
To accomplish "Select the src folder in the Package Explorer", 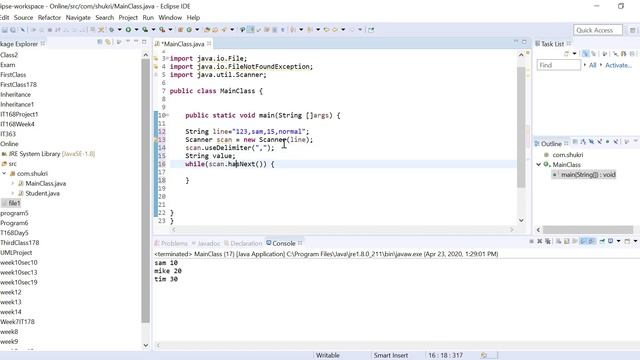I will pyautogui.click(x=9, y=164).
